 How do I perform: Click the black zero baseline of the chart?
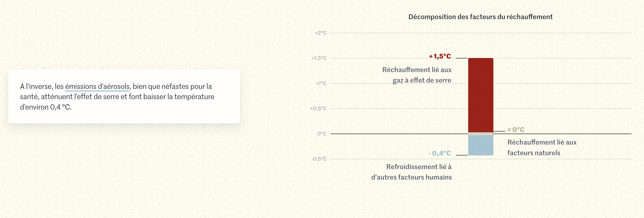(399, 134)
